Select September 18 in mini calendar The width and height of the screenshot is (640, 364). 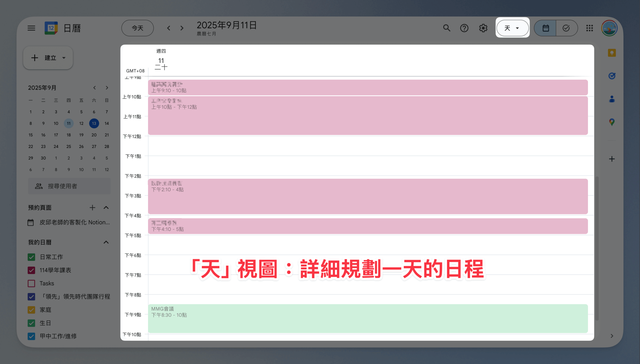click(68, 135)
